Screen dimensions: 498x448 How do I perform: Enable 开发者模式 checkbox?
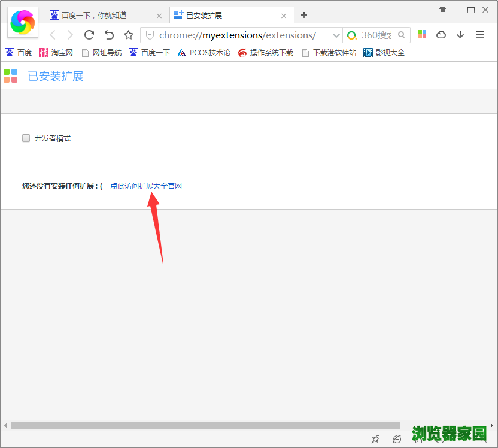tap(26, 138)
